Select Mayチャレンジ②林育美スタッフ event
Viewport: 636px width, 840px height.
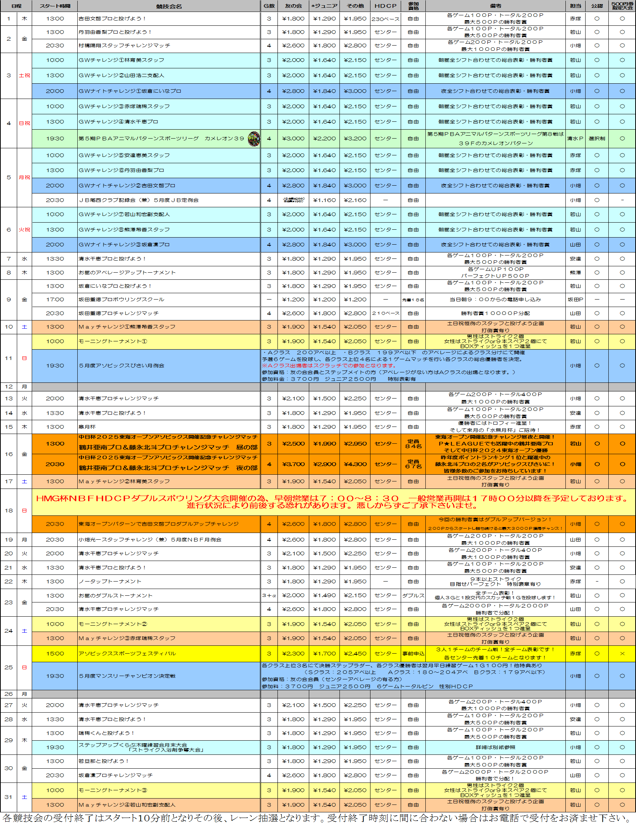click(124, 481)
